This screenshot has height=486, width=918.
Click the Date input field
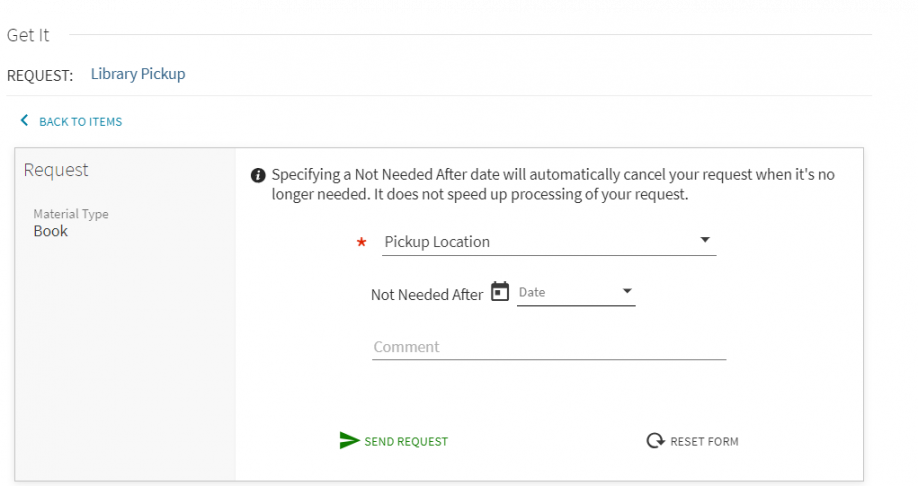576,292
